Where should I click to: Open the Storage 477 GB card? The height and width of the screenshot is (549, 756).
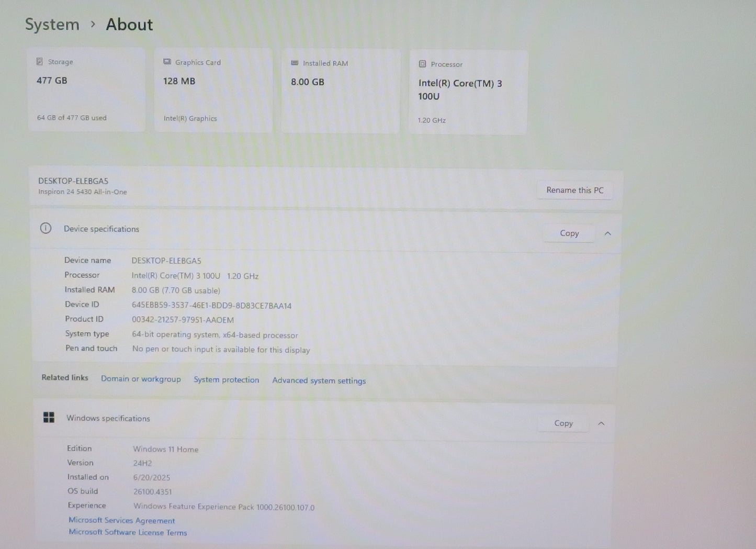[x=86, y=89]
